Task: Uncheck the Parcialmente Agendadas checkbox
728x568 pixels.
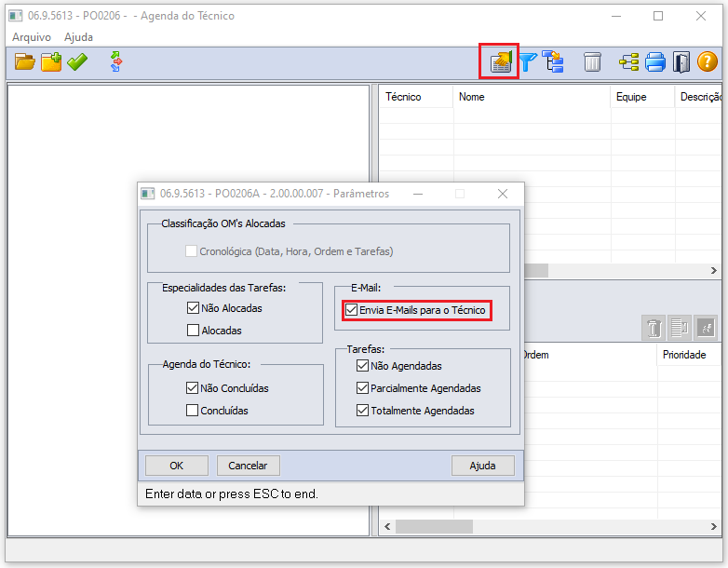Action: 362,387
